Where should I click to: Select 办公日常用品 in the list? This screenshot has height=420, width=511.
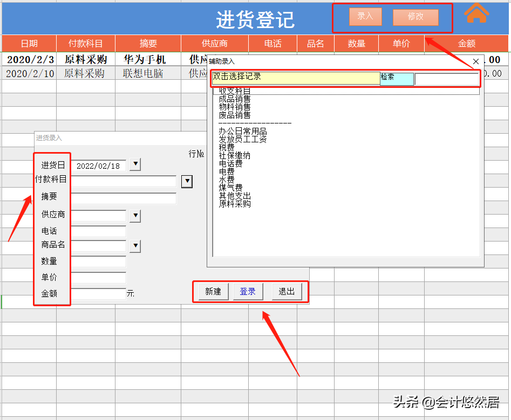[243, 131]
